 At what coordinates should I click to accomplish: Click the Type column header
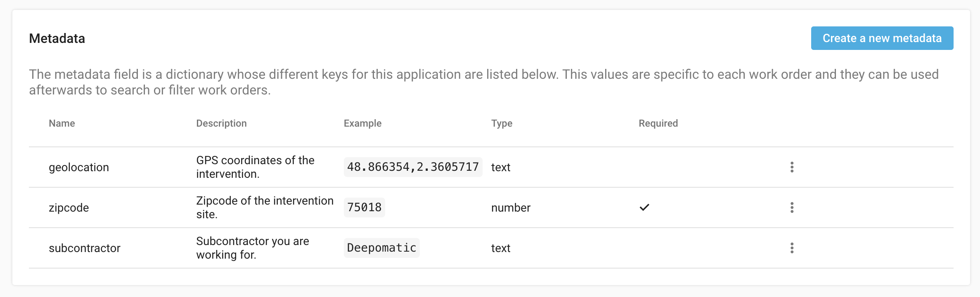point(502,123)
